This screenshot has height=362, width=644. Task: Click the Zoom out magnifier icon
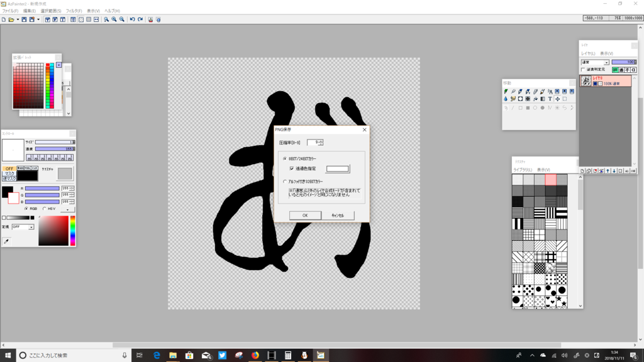[x=122, y=19]
